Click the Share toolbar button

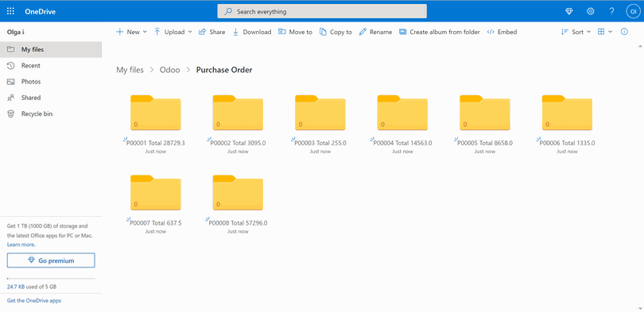(x=212, y=32)
